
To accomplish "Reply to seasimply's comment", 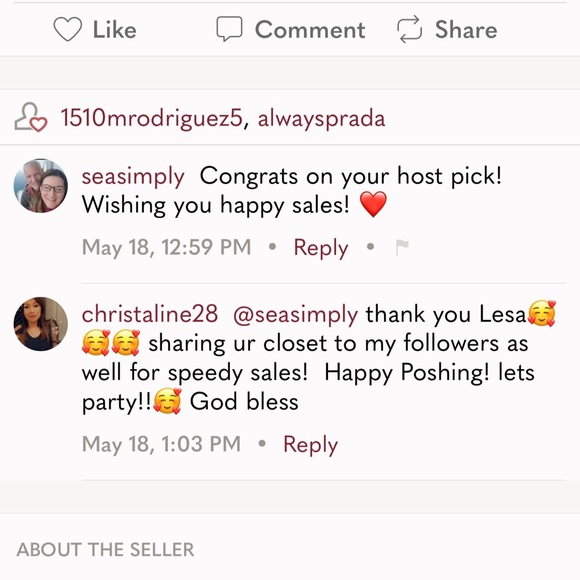I will click(321, 248).
